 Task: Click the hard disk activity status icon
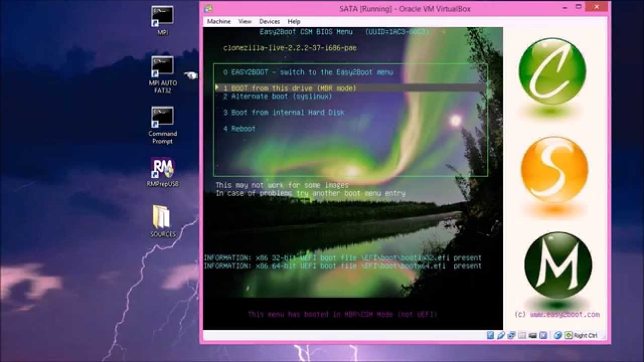pos(491,335)
